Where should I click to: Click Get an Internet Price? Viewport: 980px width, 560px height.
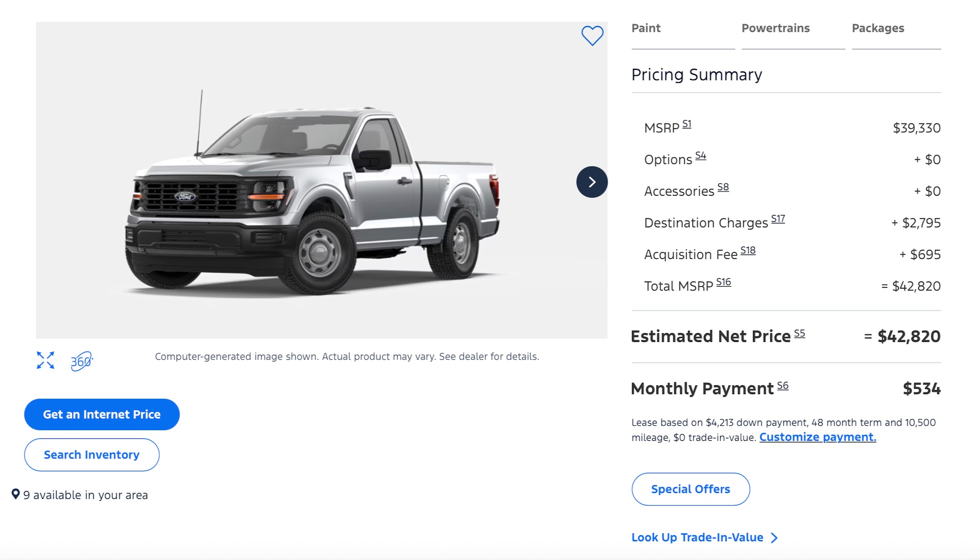101,414
